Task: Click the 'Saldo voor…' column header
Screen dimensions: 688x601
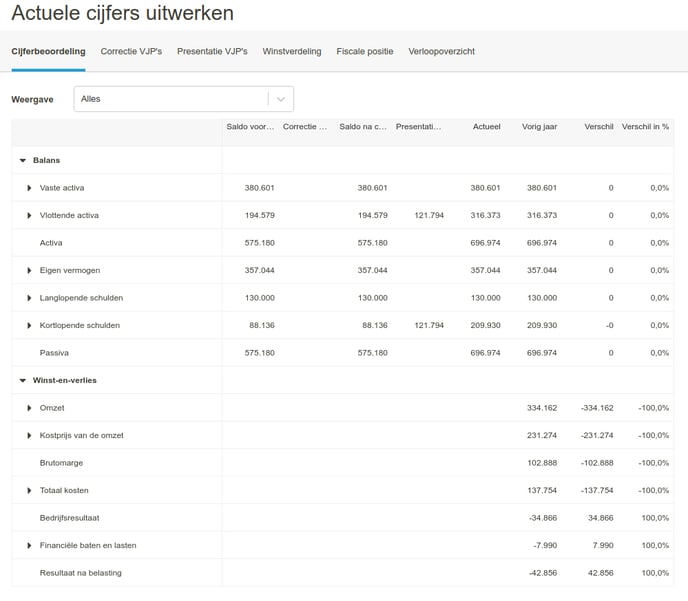Action: pos(250,127)
